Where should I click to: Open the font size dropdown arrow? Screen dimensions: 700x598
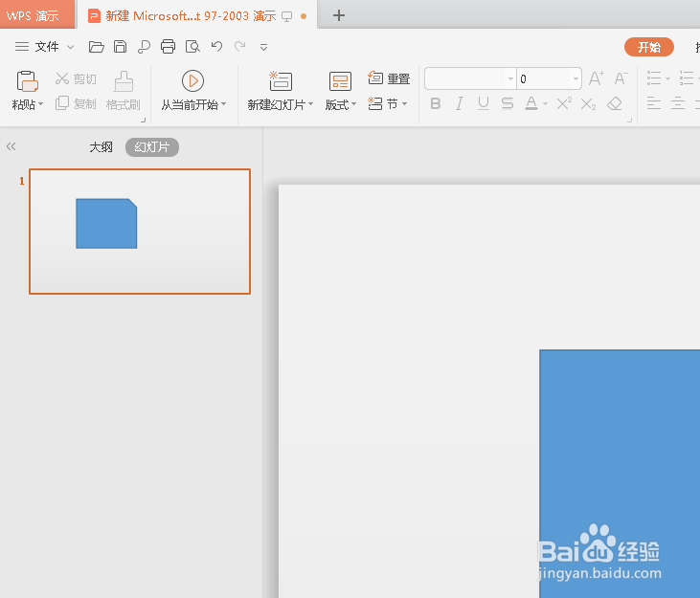[576, 78]
